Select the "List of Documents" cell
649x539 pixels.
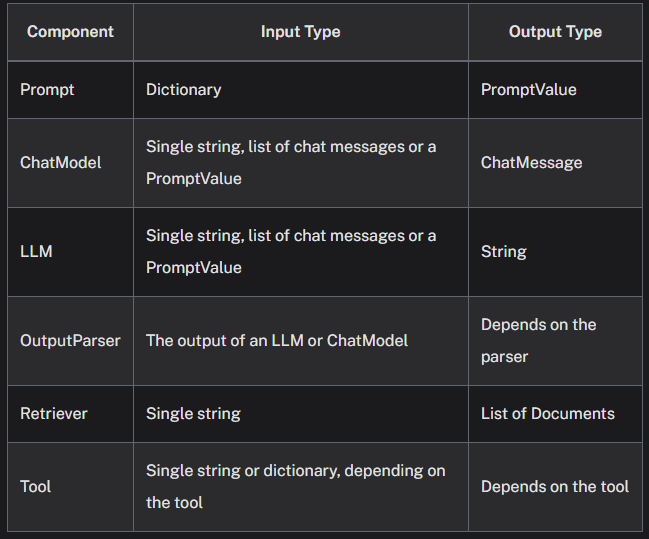pos(547,413)
